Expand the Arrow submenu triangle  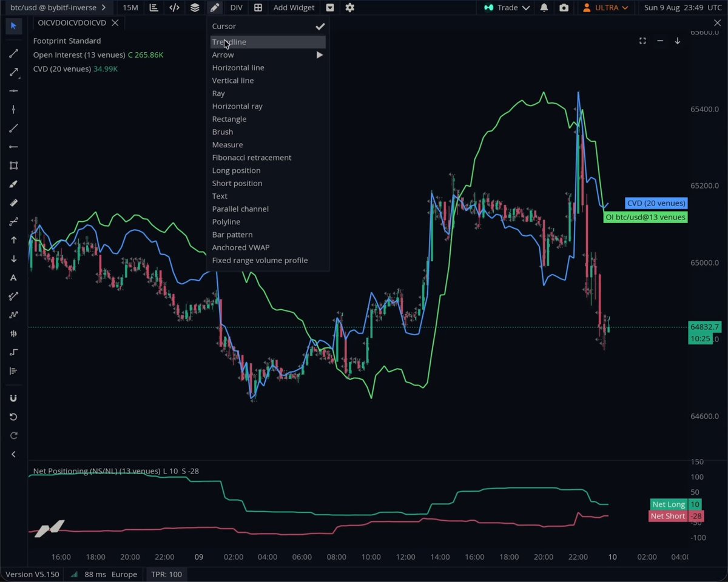320,55
